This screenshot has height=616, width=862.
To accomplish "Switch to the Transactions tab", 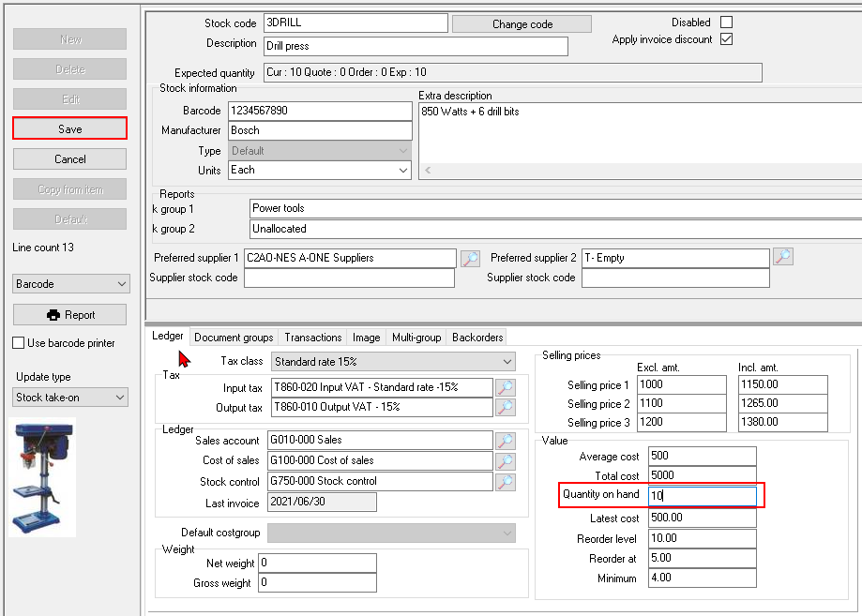I will click(x=312, y=337).
